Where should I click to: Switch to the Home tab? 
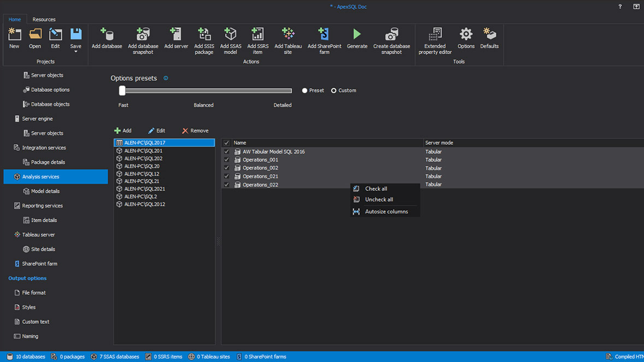[15, 19]
